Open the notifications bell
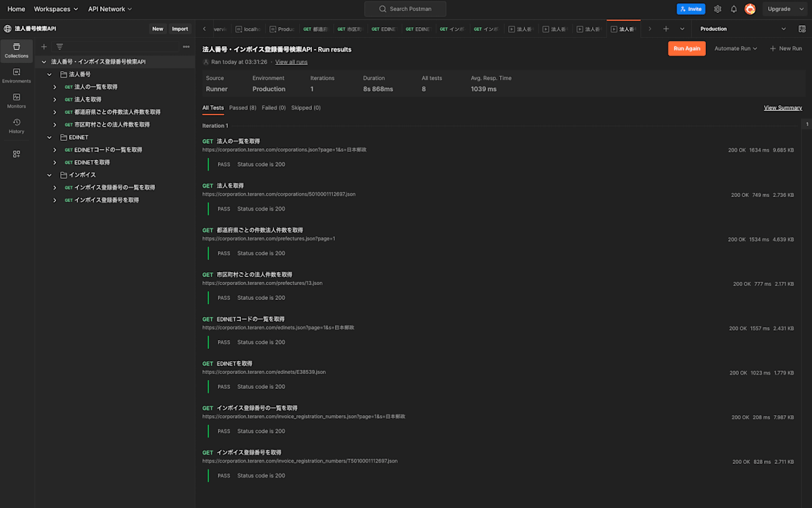The image size is (812, 508). click(734, 9)
